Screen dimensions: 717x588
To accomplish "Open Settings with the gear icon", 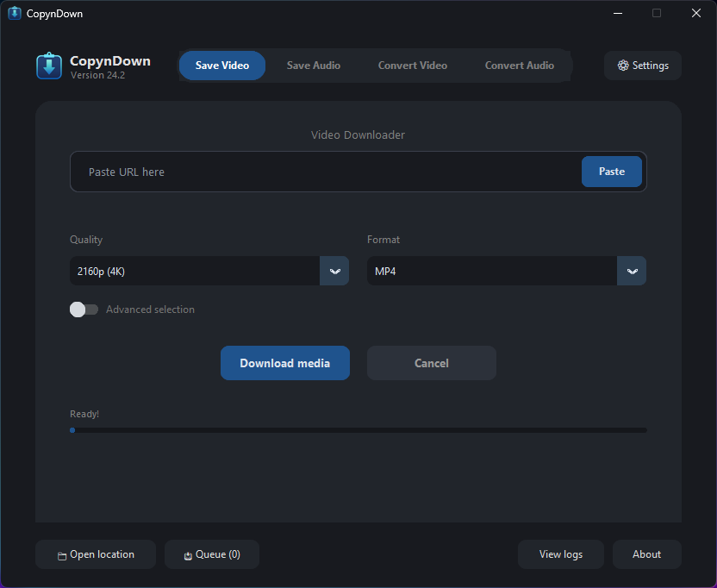I will click(x=623, y=66).
